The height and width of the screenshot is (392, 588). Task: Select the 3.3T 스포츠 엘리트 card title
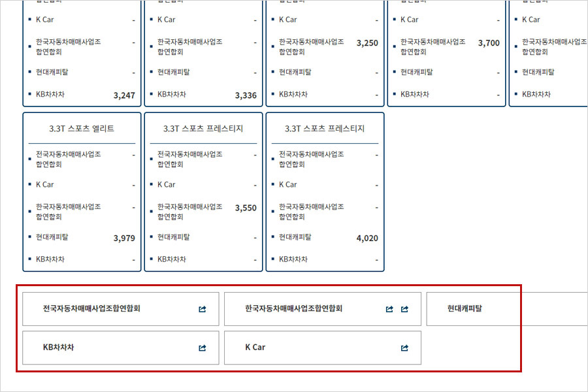click(82, 129)
